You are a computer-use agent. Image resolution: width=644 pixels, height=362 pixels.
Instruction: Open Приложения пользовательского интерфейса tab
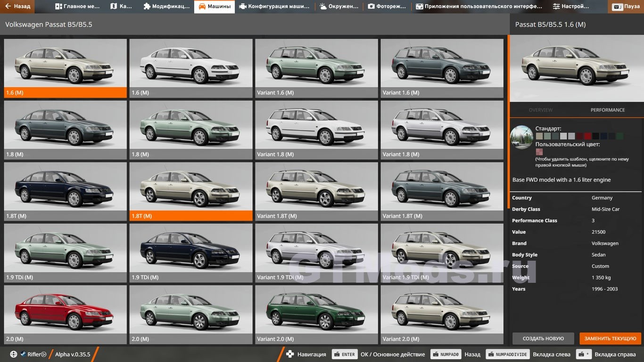pos(479,7)
